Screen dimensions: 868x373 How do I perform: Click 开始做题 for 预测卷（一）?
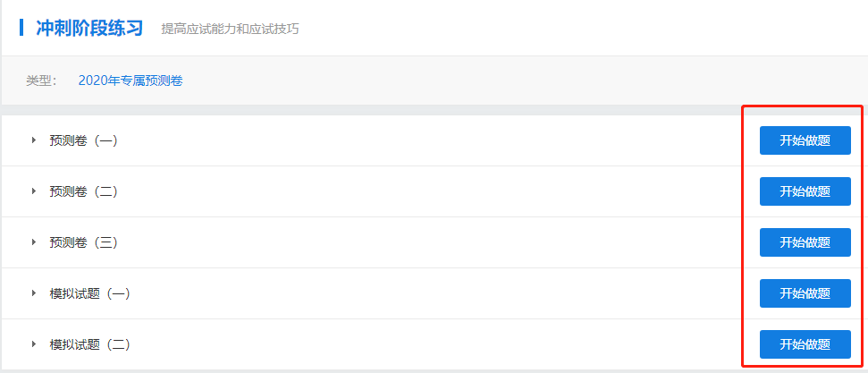(805, 140)
